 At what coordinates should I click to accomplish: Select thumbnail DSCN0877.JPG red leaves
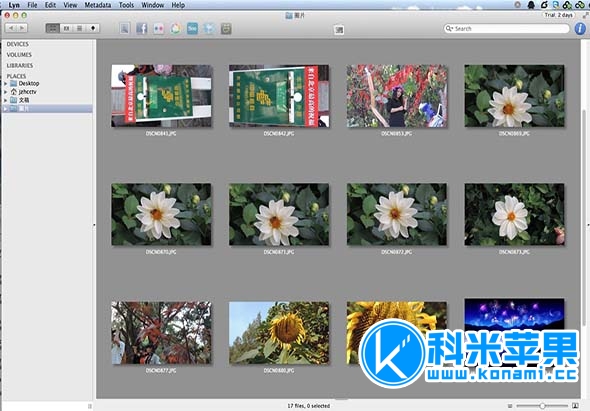tap(161, 333)
